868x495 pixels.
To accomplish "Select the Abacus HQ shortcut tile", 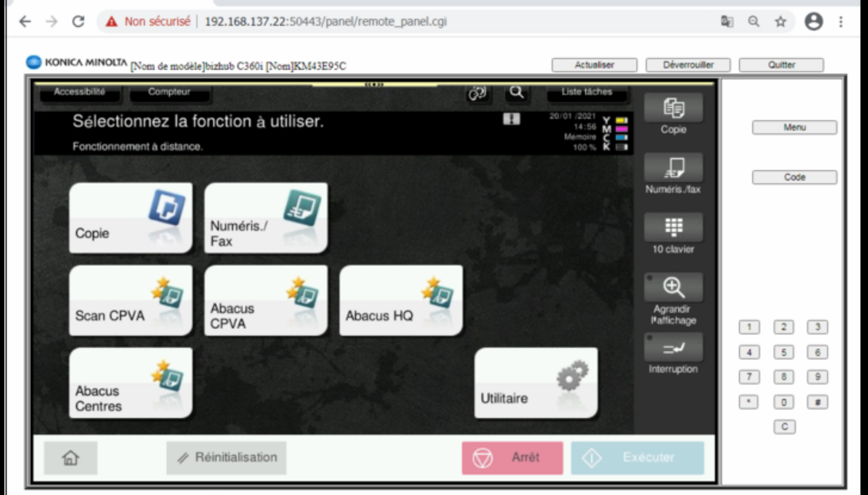I will point(401,300).
